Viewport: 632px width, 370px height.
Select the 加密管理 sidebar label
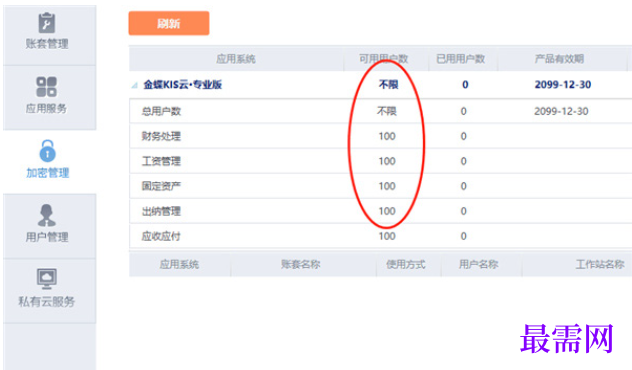[x=48, y=173]
